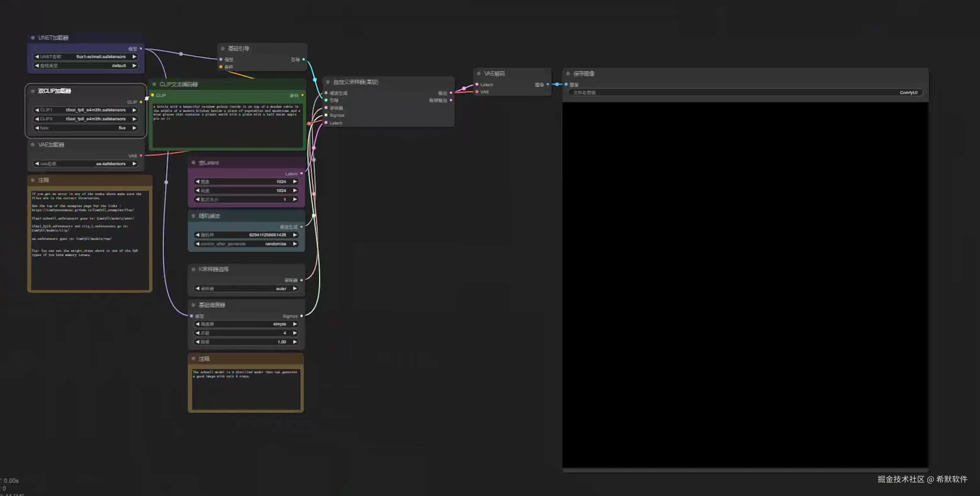This screenshot has height=496, width=980.
Task: Click the prompt text box in CLIP文本编码器
Action: pyautogui.click(x=227, y=126)
